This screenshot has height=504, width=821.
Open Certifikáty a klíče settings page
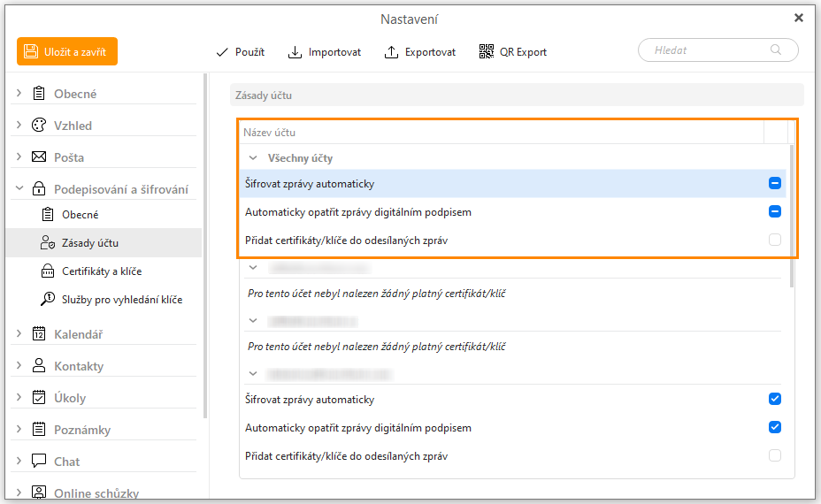101,271
